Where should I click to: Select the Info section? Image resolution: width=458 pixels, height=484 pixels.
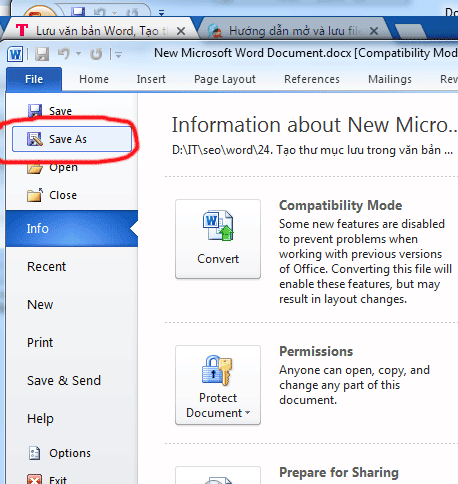(72, 229)
